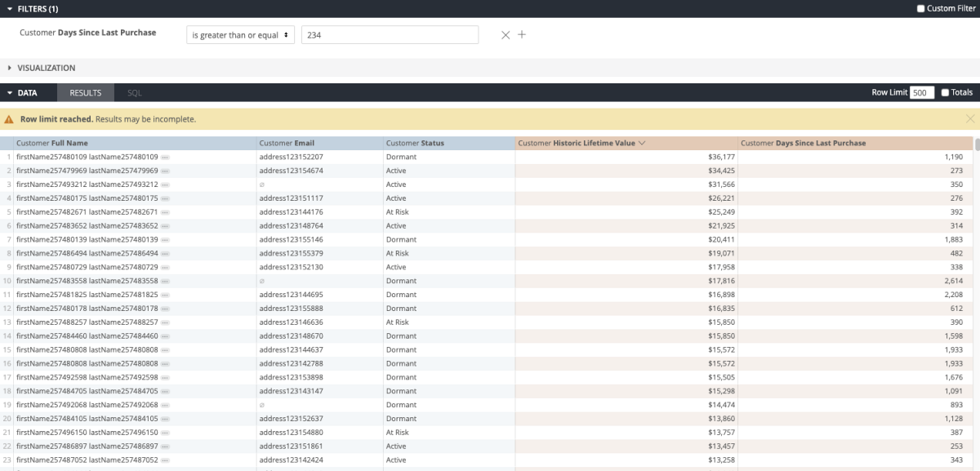Toggle the Totals checkbox

tap(946, 92)
